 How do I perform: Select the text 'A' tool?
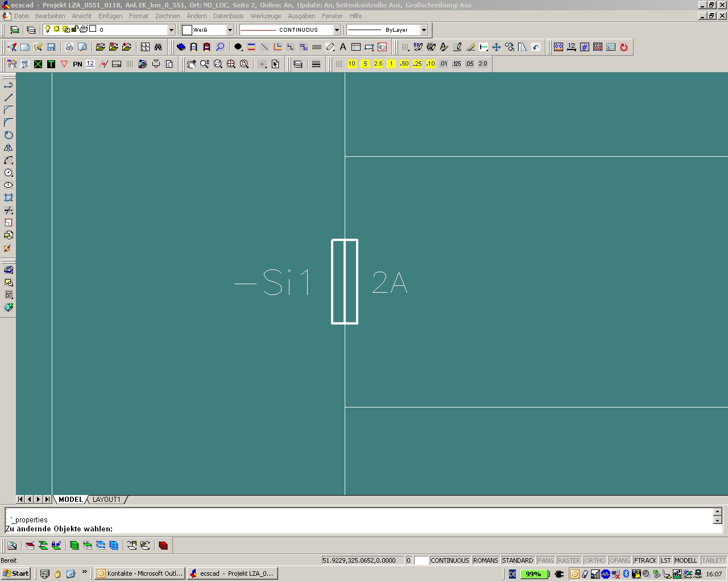coord(343,47)
